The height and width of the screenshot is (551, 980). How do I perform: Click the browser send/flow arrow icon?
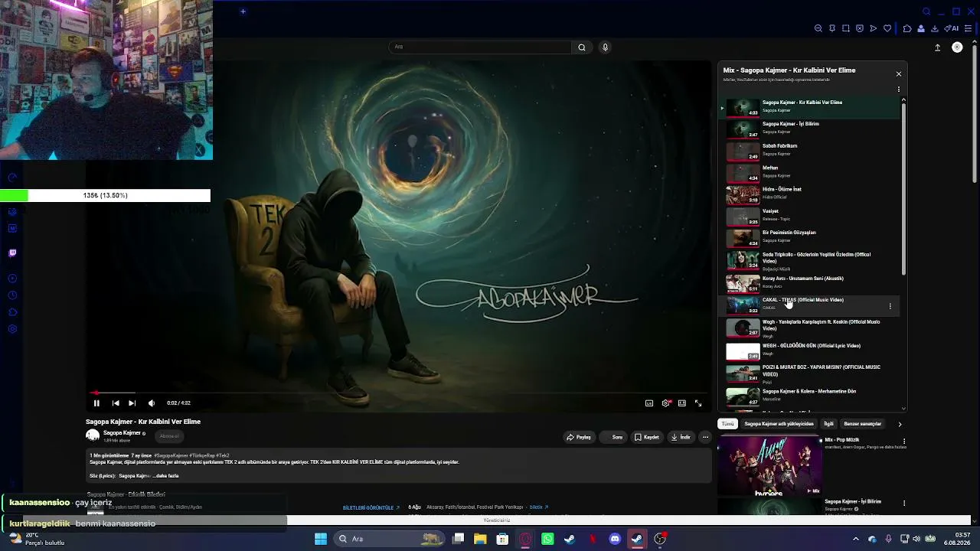(874, 28)
